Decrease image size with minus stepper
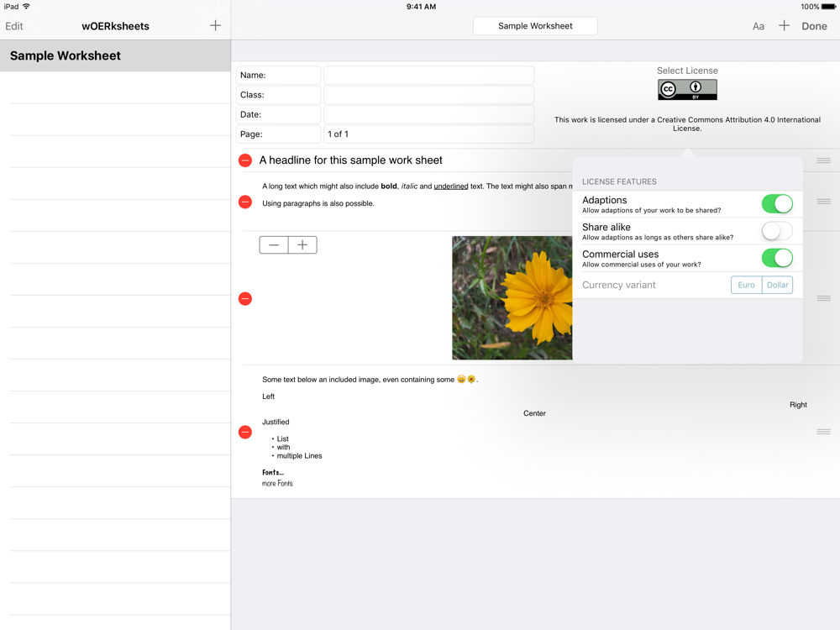The height and width of the screenshot is (630, 840). [x=274, y=245]
